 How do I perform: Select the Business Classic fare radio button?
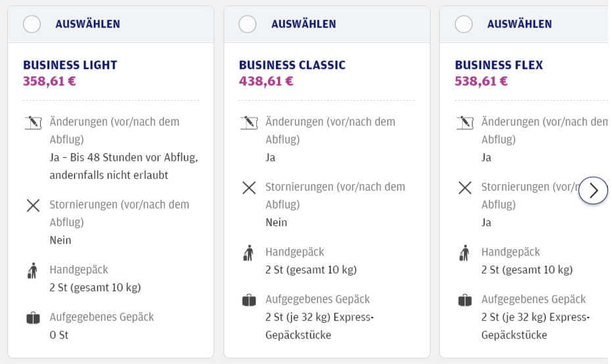click(x=247, y=24)
